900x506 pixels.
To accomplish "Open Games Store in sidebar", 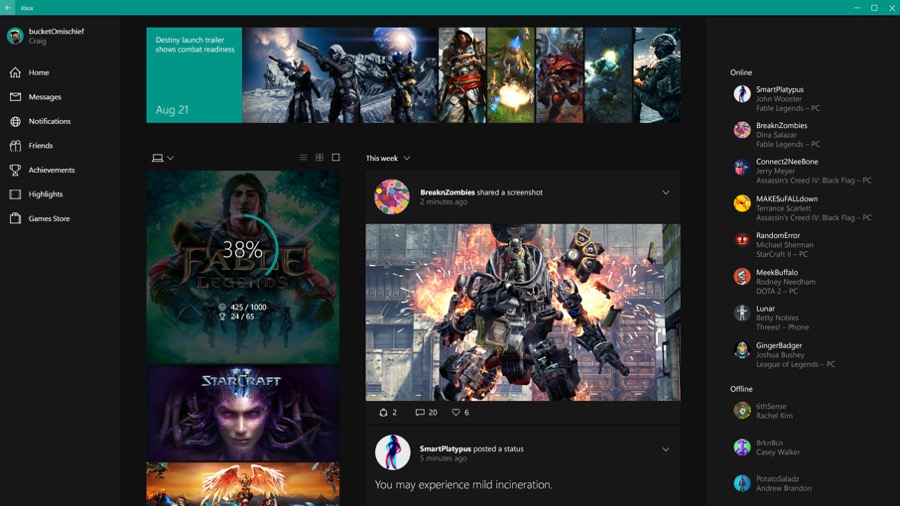I will (49, 218).
